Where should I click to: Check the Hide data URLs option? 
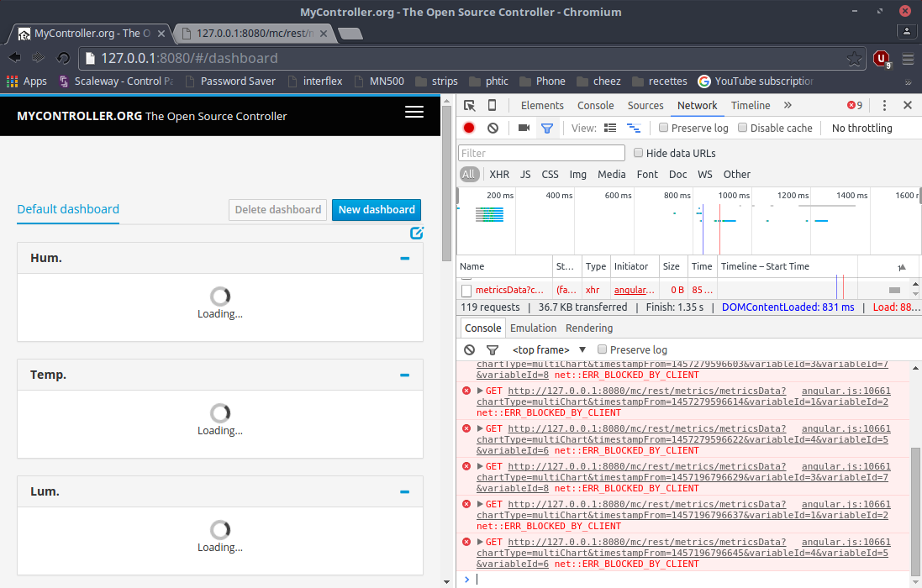pos(638,153)
